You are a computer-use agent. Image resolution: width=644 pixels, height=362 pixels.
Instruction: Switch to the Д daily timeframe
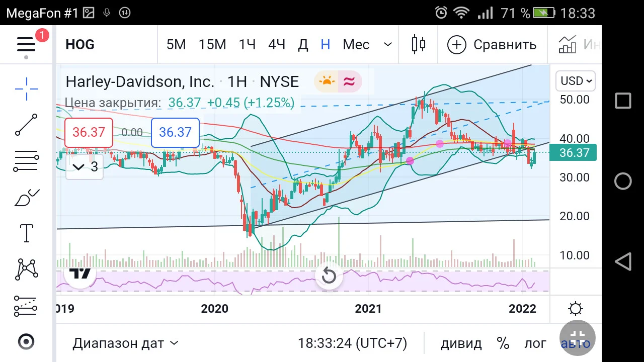pos(303,45)
